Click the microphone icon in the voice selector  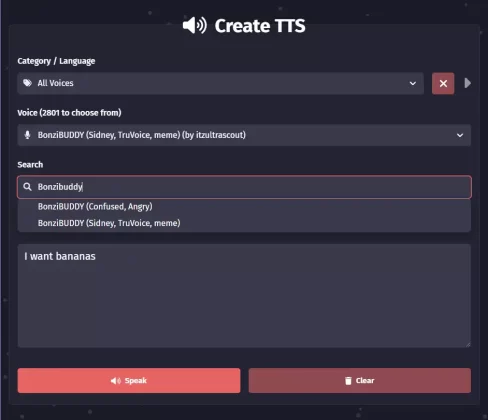click(x=27, y=135)
